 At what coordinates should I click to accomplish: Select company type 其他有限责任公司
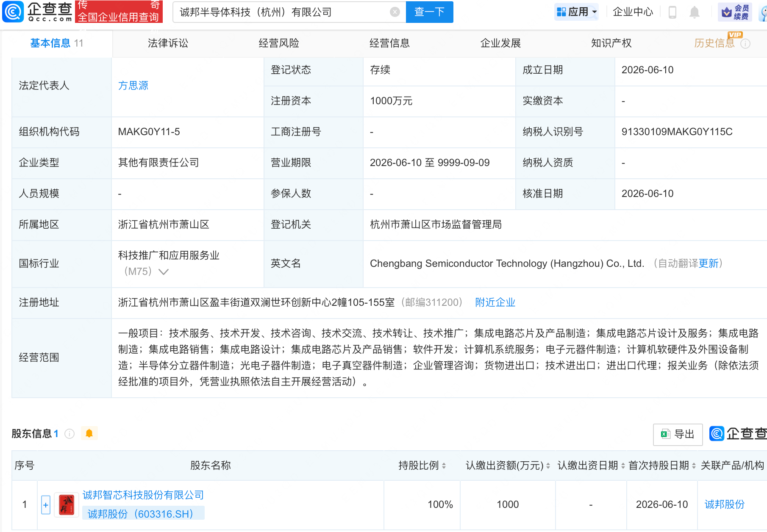(x=158, y=163)
